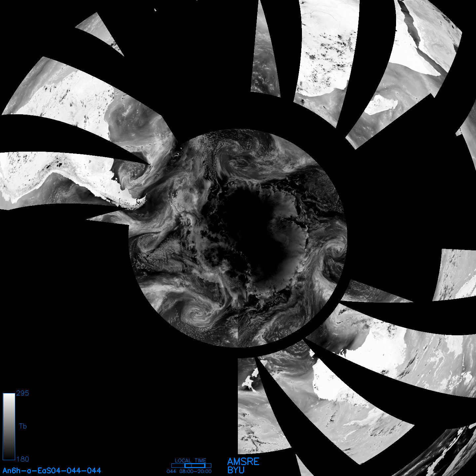Click the '295' maximum scale value
The image size is (476, 476).
[x=22, y=393]
